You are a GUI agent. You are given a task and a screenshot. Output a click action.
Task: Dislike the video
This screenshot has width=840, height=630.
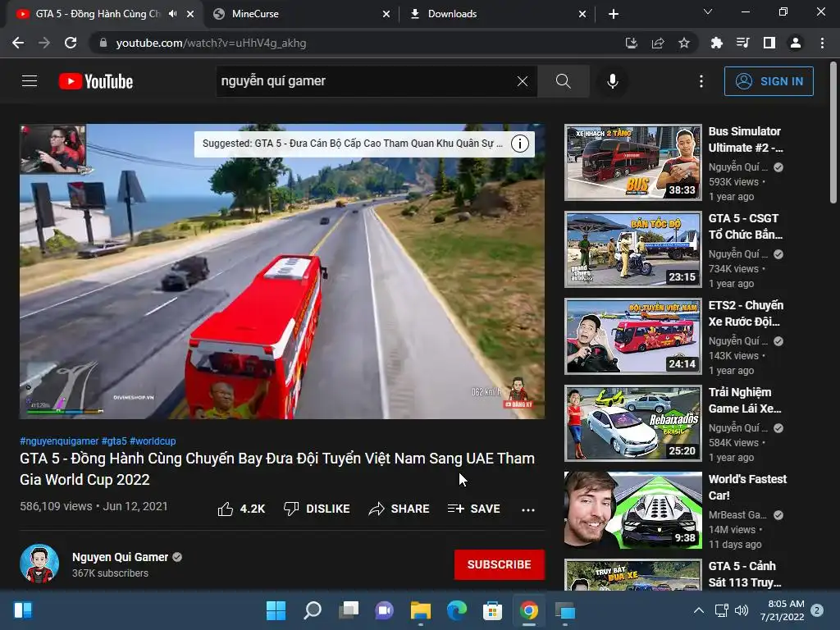click(317, 509)
